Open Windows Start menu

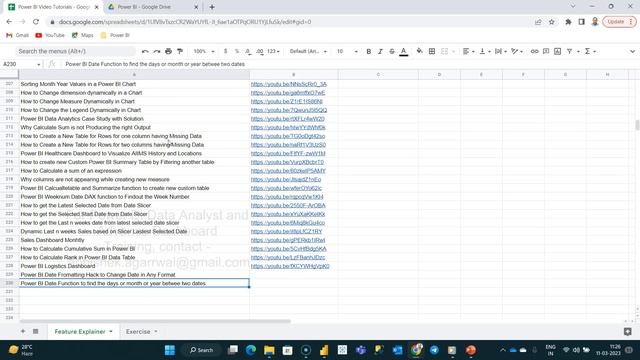170,350
